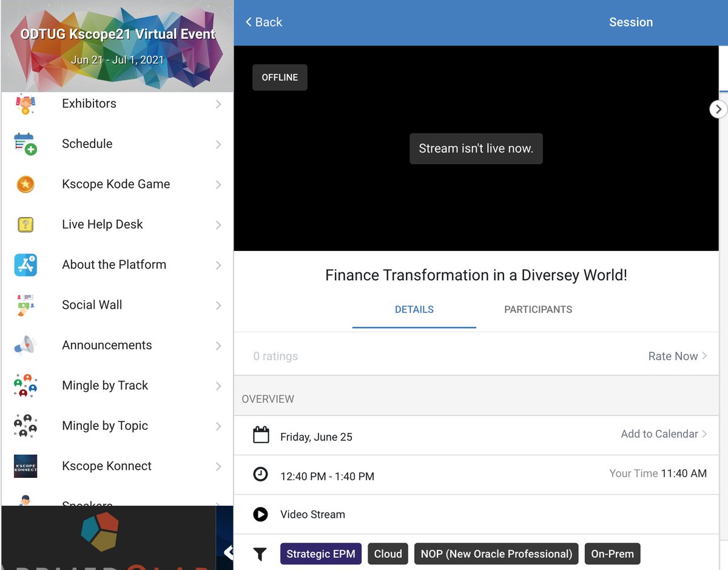Click the clock icon next to session time
This screenshot has height=570, width=728.
pyautogui.click(x=260, y=474)
